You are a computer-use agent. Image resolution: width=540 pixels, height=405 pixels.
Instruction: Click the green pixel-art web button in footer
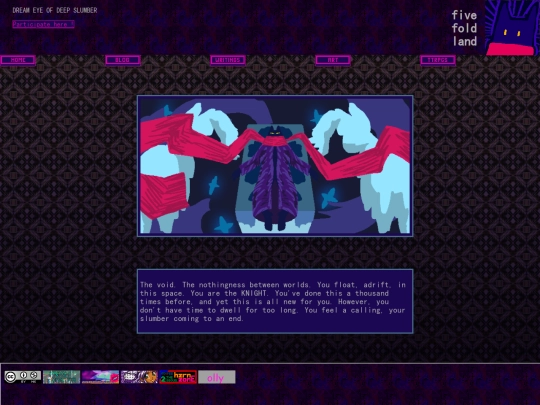pos(61,377)
